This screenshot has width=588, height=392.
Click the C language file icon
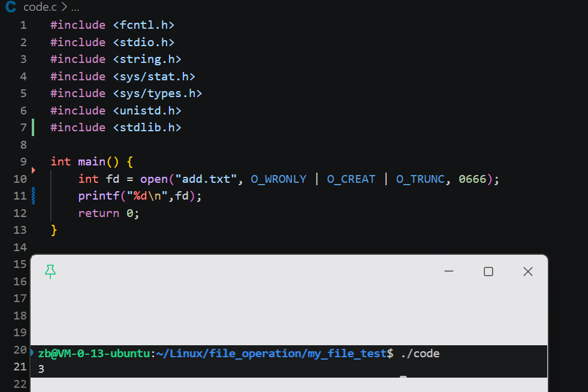tap(11, 7)
